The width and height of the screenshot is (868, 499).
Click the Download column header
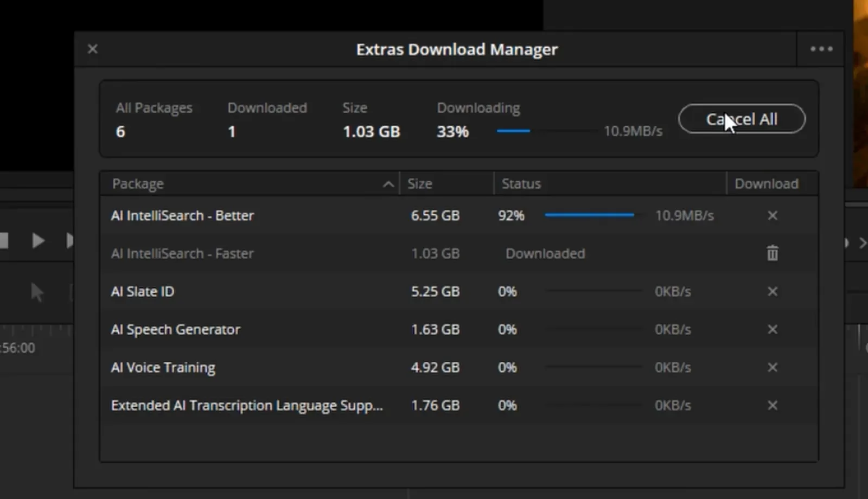click(x=772, y=184)
